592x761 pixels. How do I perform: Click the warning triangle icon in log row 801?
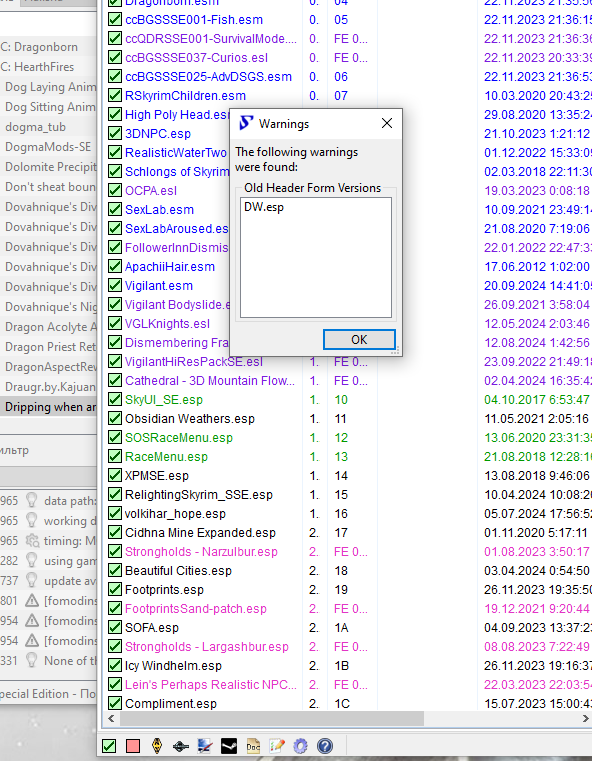(32, 600)
